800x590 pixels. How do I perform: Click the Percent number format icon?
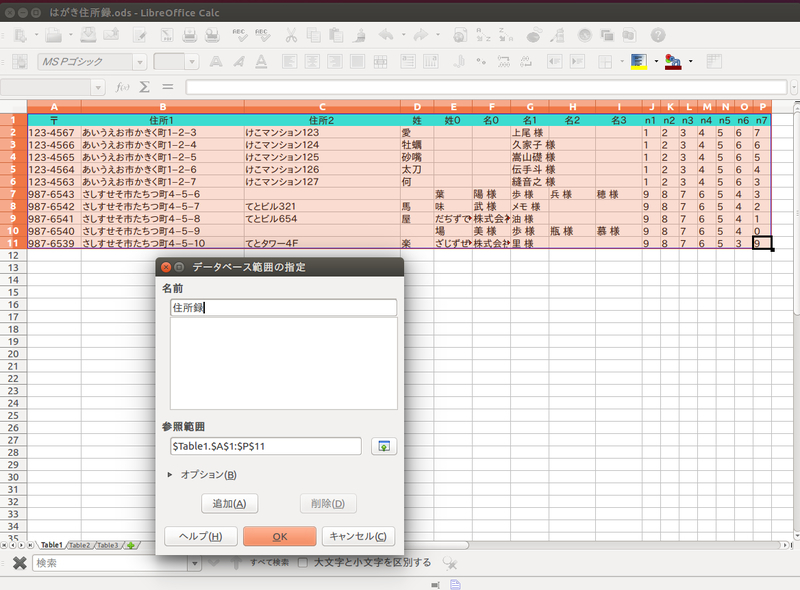(x=481, y=62)
